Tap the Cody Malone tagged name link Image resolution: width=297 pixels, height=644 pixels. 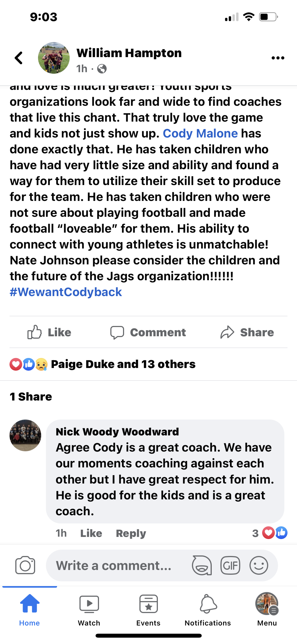point(200,134)
